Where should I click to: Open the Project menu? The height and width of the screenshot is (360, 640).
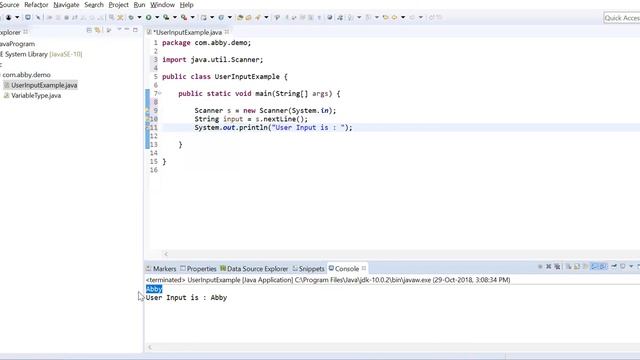(x=118, y=5)
